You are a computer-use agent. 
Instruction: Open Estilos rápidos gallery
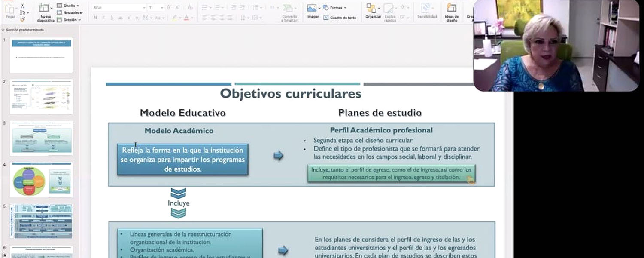click(390, 12)
